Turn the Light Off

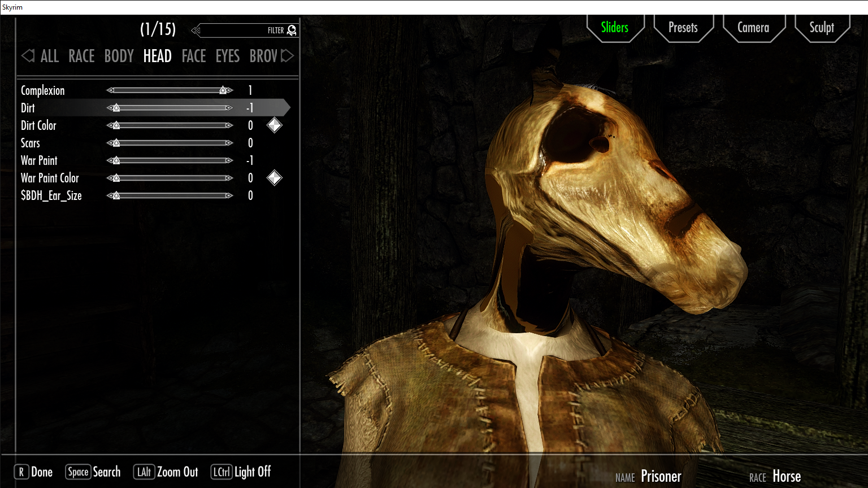click(253, 472)
